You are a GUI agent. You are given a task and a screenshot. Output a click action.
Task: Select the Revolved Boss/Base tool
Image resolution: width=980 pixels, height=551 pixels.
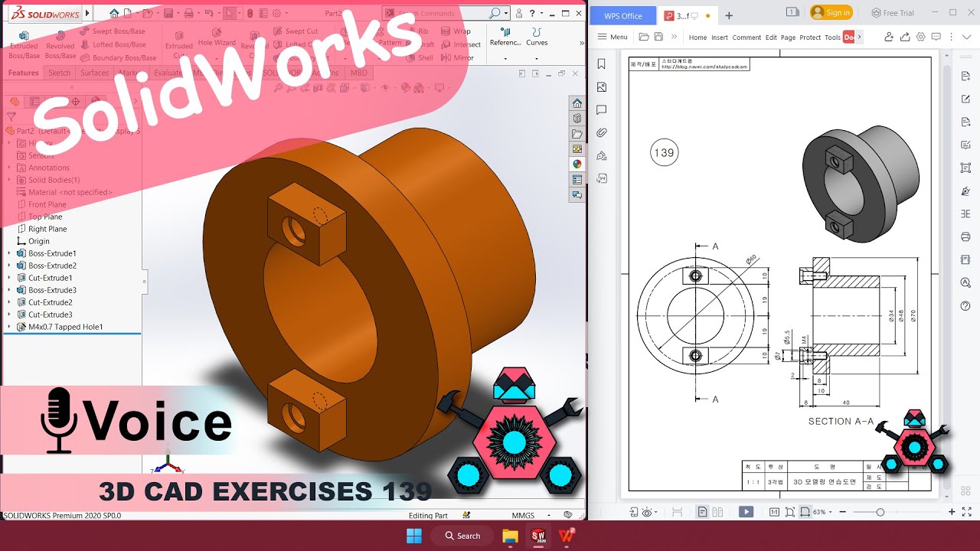point(60,45)
